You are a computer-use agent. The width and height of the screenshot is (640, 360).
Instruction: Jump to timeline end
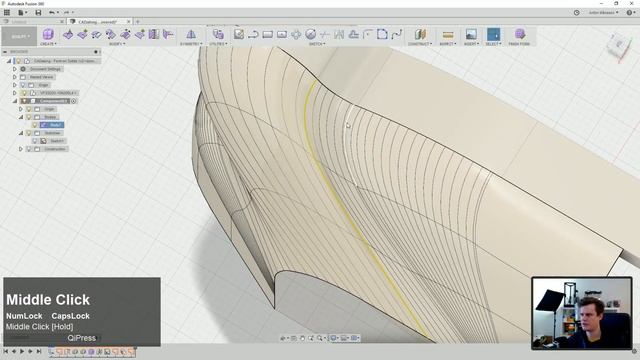pyautogui.click(x=39, y=351)
